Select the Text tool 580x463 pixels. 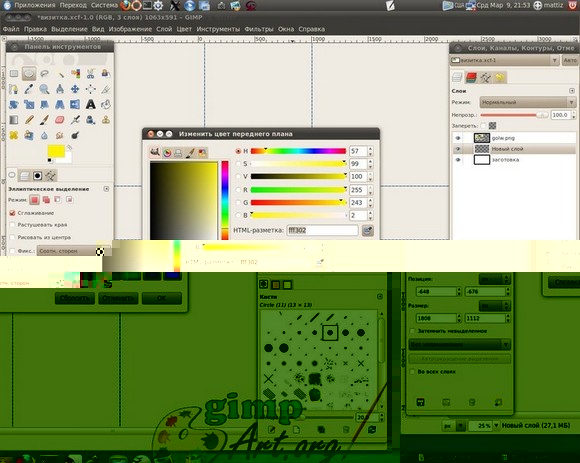pyautogui.click(x=91, y=105)
